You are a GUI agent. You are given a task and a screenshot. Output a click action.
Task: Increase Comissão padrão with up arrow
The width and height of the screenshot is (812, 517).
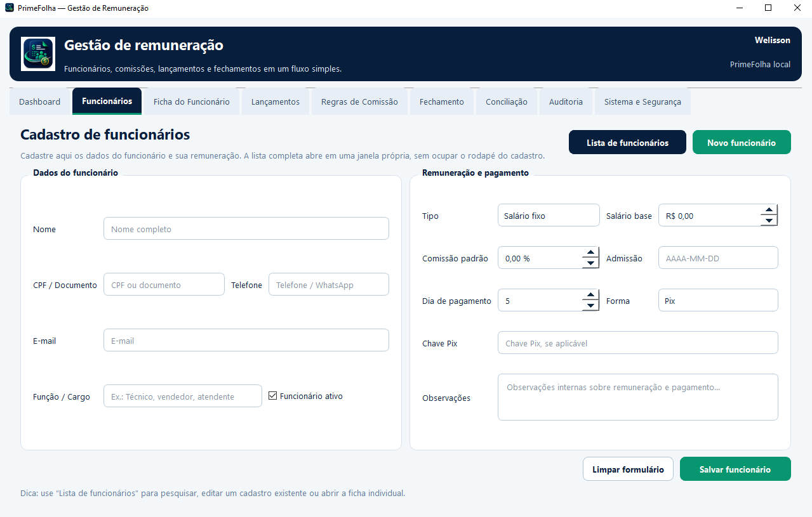click(590, 252)
